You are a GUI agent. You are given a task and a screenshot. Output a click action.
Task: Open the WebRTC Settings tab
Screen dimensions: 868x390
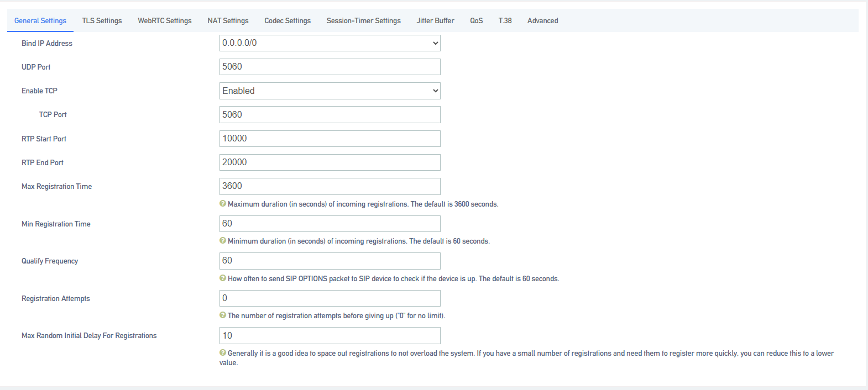(x=165, y=20)
